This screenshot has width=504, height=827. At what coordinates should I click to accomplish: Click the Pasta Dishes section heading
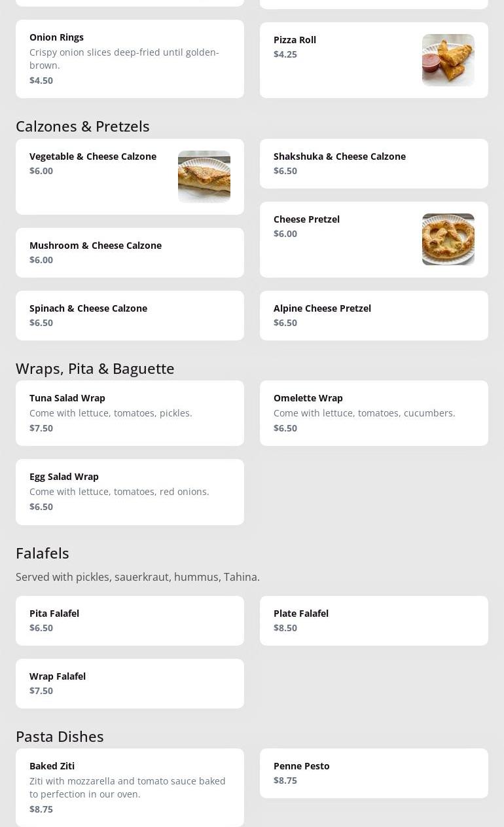coord(60,737)
